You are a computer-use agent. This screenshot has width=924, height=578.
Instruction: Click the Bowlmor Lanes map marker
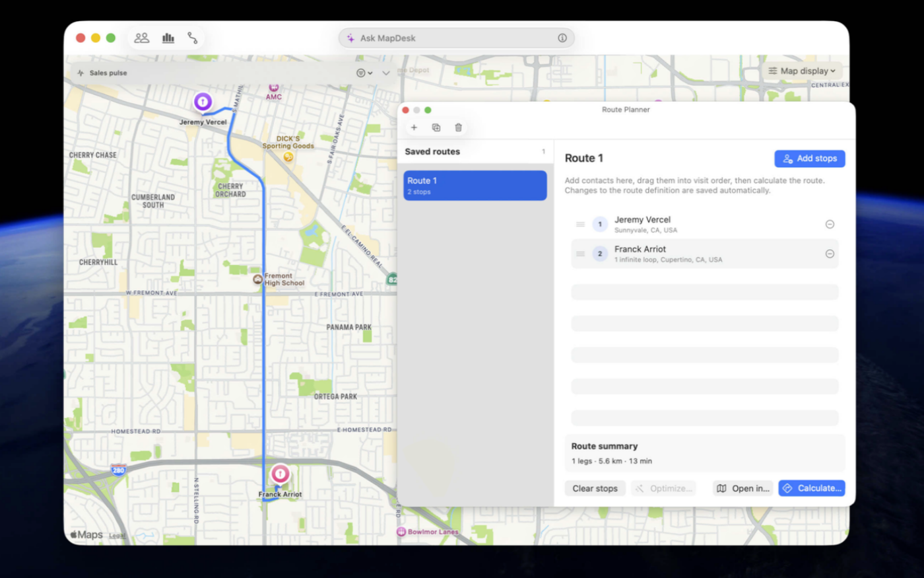[x=401, y=532]
